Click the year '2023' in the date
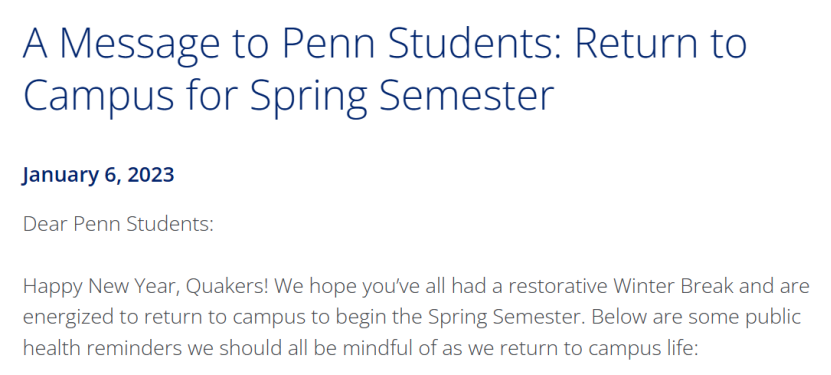The image size is (831, 375). click(x=151, y=175)
